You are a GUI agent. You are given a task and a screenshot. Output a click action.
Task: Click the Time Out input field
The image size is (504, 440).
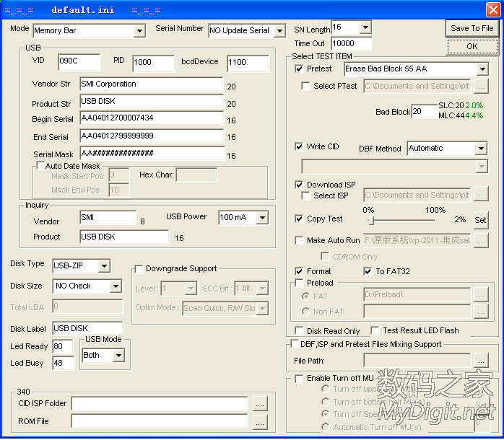click(352, 44)
